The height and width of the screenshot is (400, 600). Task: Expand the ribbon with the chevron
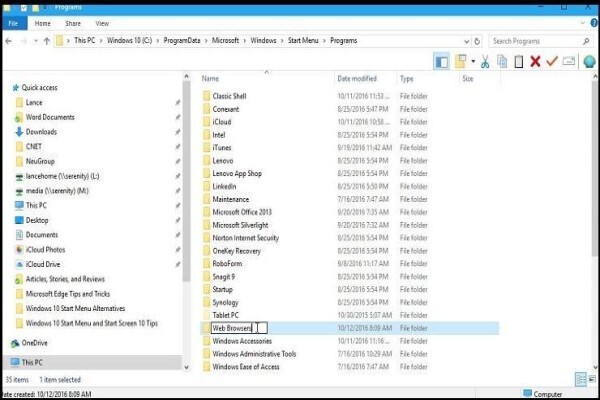pyautogui.click(x=583, y=23)
